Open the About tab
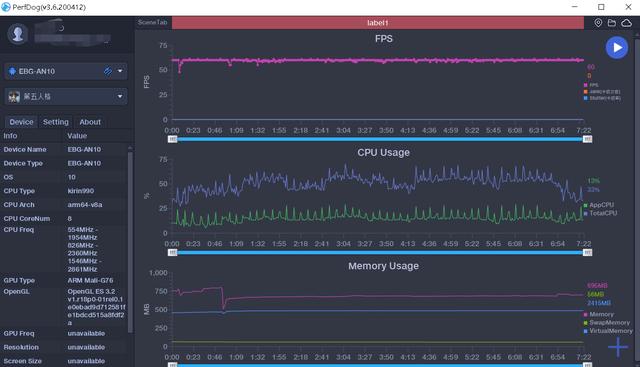Viewport: 640px width, 367px height. pyautogui.click(x=90, y=122)
